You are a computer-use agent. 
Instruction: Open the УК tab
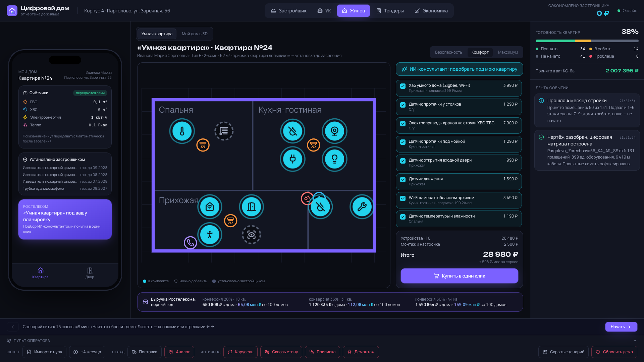[324, 11]
